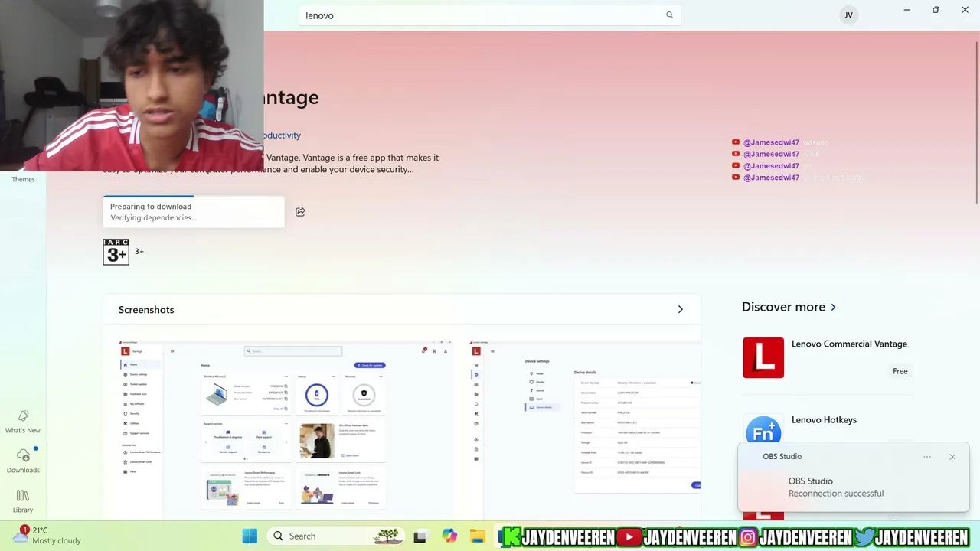Click the taskbar Search box
The height and width of the screenshot is (551, 980).
[338, 536]
